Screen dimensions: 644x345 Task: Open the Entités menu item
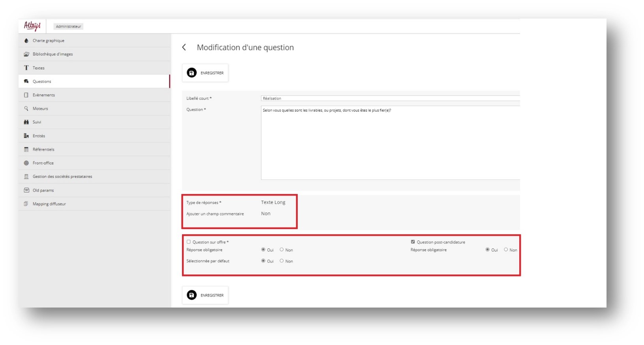pos(39,136)
